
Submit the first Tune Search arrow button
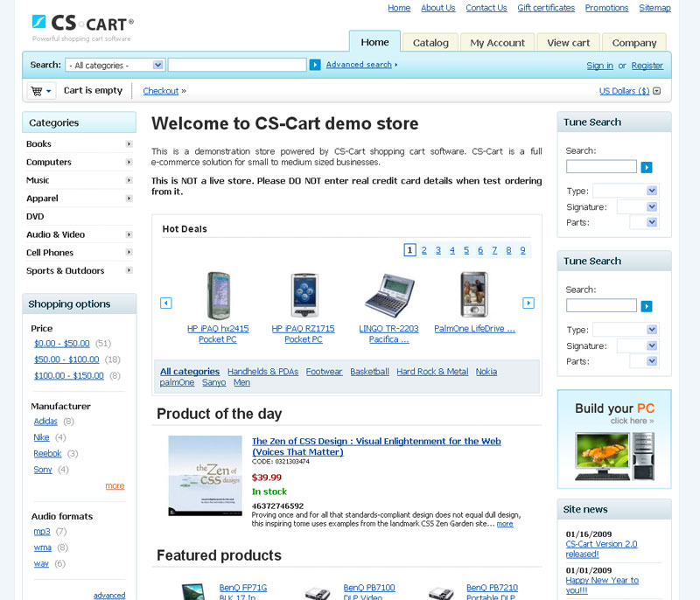tap(647, 167)
